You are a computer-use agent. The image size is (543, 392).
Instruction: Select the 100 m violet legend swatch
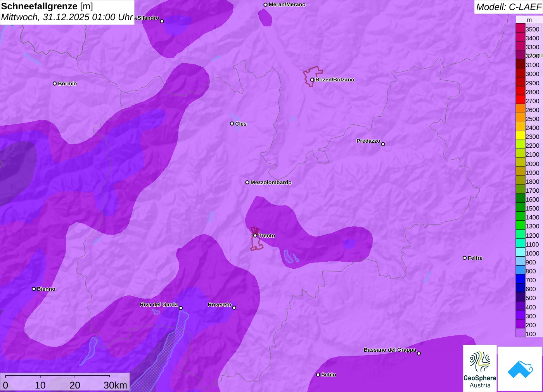click(x=521, y=333)
